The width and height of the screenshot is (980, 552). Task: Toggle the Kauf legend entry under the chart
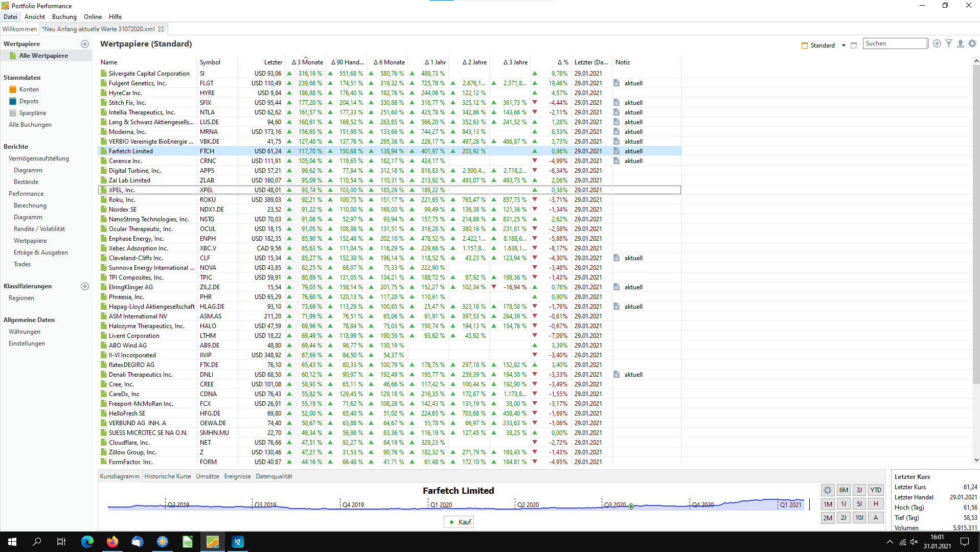[459, 522]
